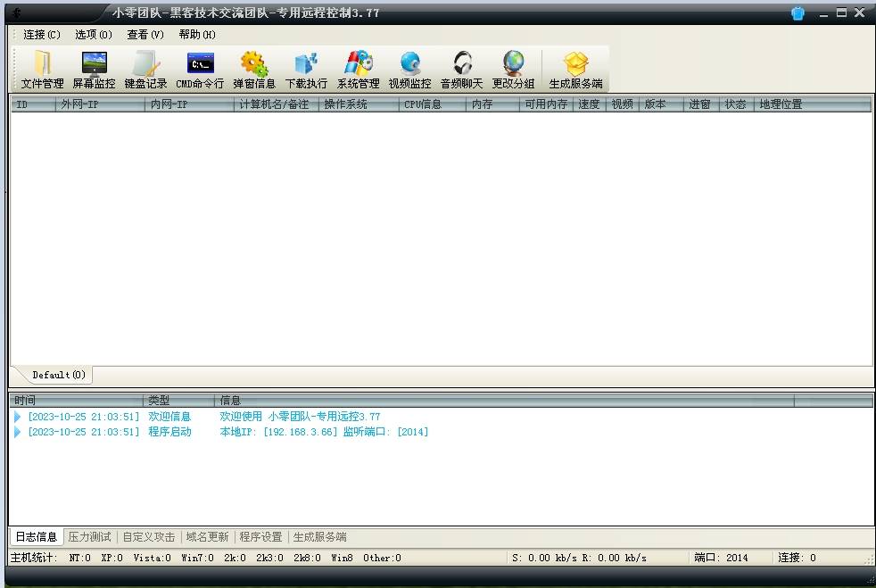Viewport: 876px width, 588px height.
Task: Open the 连接(C) menu
Action: (x=42, y=35)
